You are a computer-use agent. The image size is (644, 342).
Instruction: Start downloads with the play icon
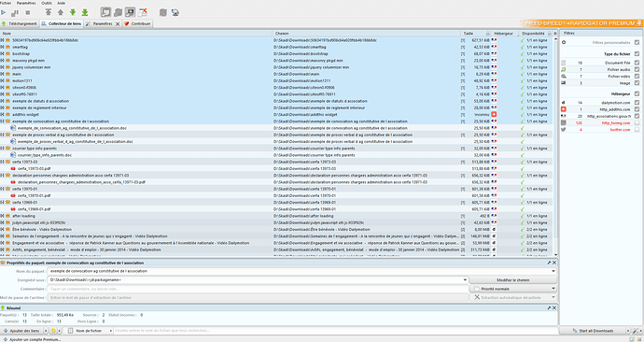(x=4, y=13)
